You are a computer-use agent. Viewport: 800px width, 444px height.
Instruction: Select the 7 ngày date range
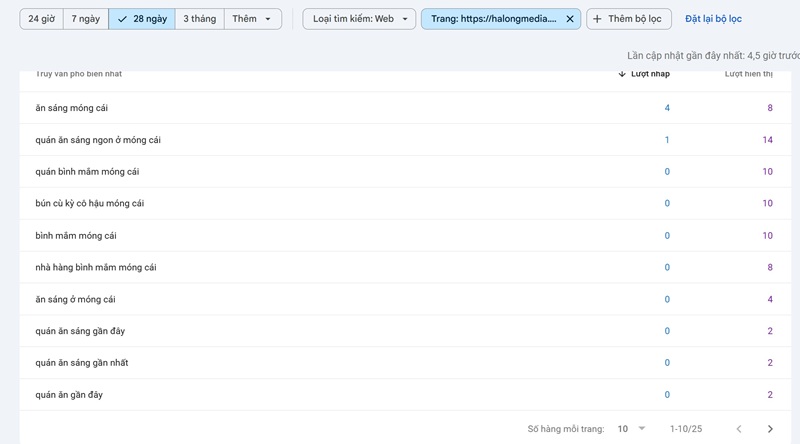point(86,19)
